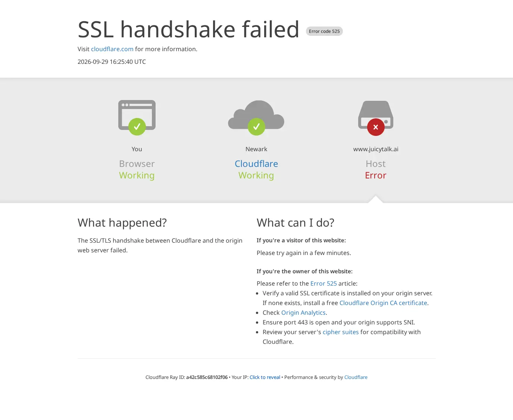Click the Error code 525 badge

(324, 31)
